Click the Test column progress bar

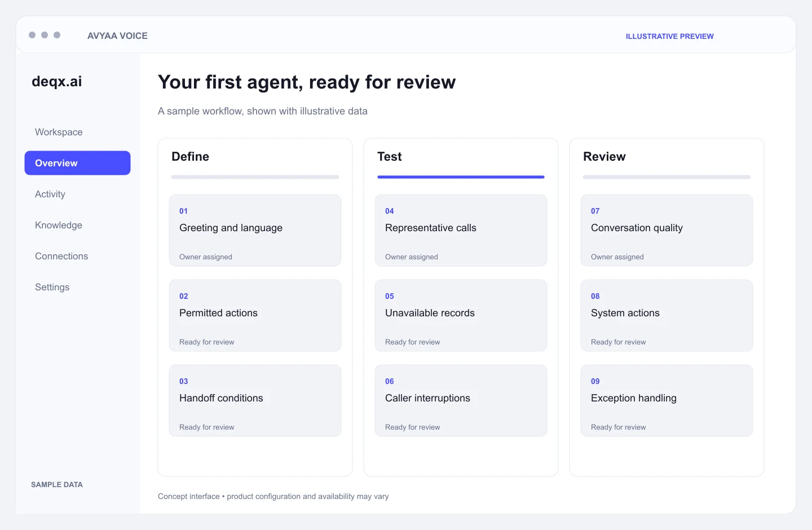[461, 177]
